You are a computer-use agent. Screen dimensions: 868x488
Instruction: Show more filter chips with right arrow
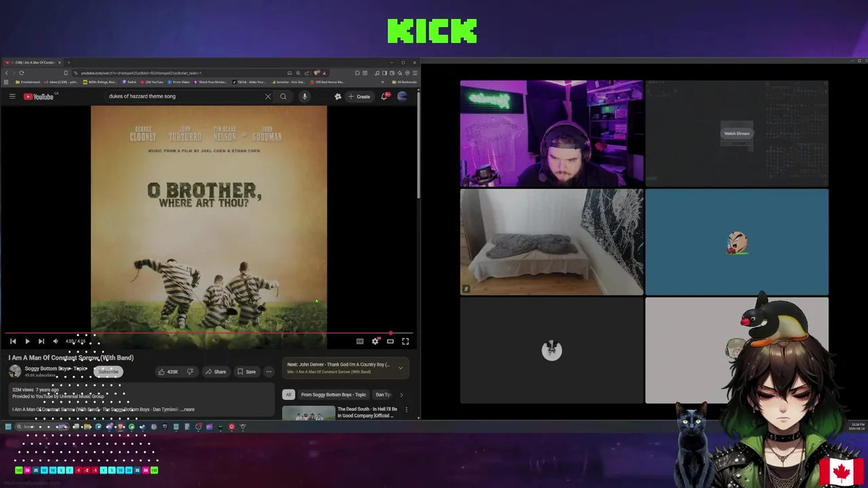tap(401, 394)
